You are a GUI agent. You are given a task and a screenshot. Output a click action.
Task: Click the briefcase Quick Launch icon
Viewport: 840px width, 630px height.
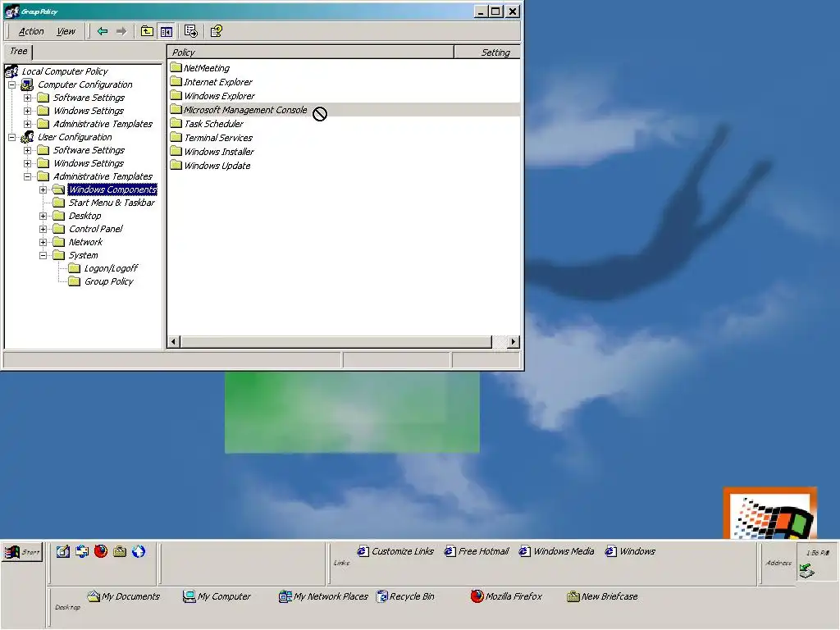(x=120, y=551)
